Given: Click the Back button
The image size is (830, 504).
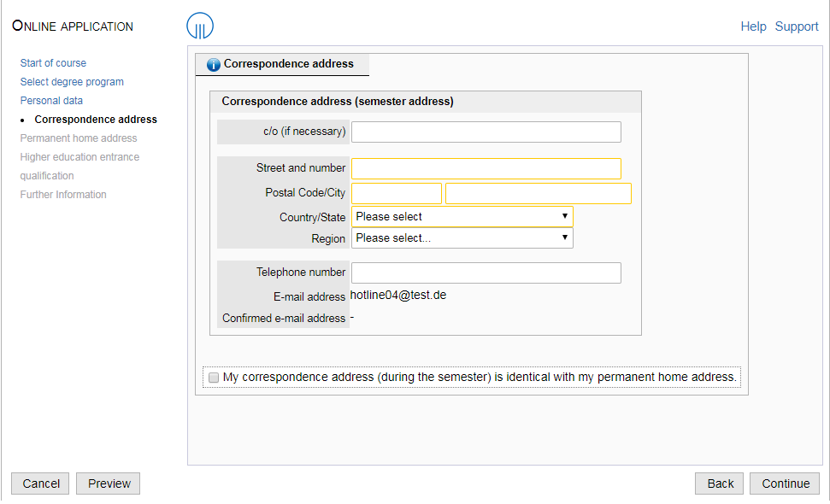Looking at the screenshot, I should coord(720,483).
